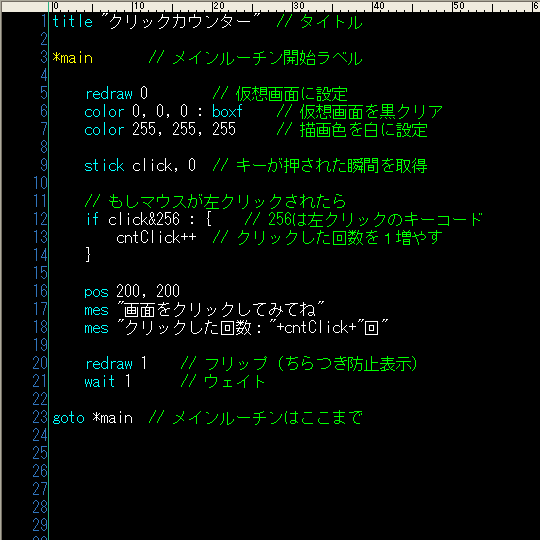Click 'click, 0' arguments on line 9
Image resolution: width=540 pixels, height=540 pixels.
pyautogui.click(x=164, y=165)
